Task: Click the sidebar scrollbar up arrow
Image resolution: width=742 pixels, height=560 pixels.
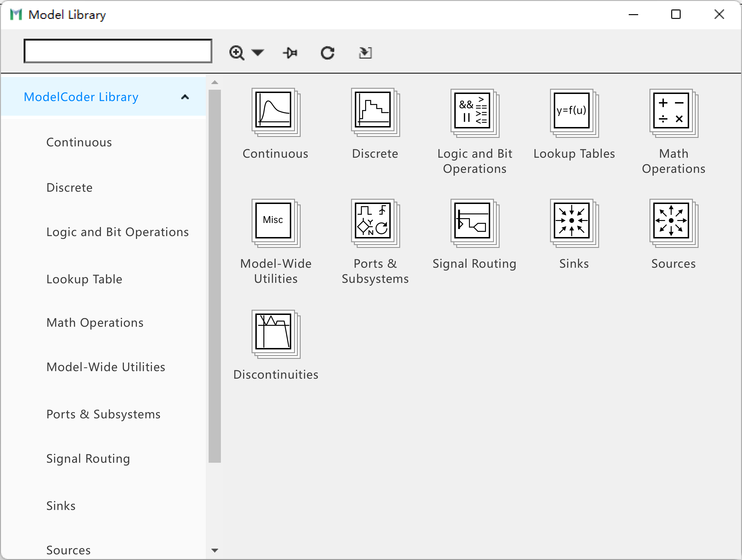Action: click(x=215, y=82)
